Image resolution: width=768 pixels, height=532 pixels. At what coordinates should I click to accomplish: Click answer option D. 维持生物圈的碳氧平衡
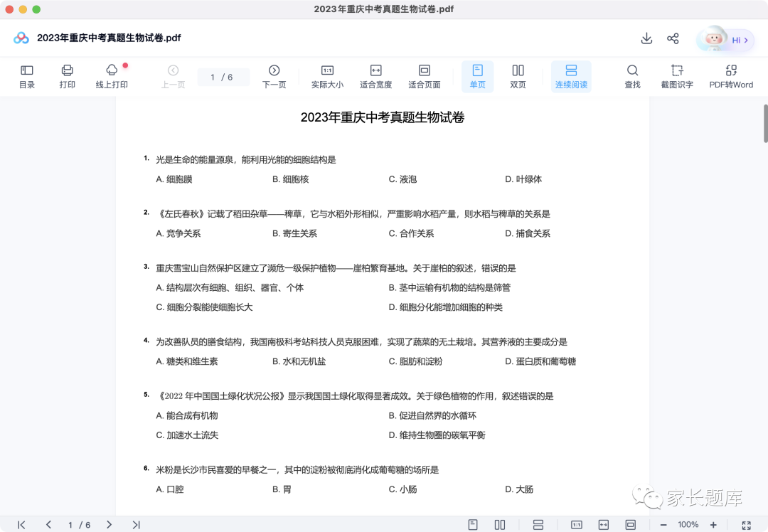tap(437, 435)
